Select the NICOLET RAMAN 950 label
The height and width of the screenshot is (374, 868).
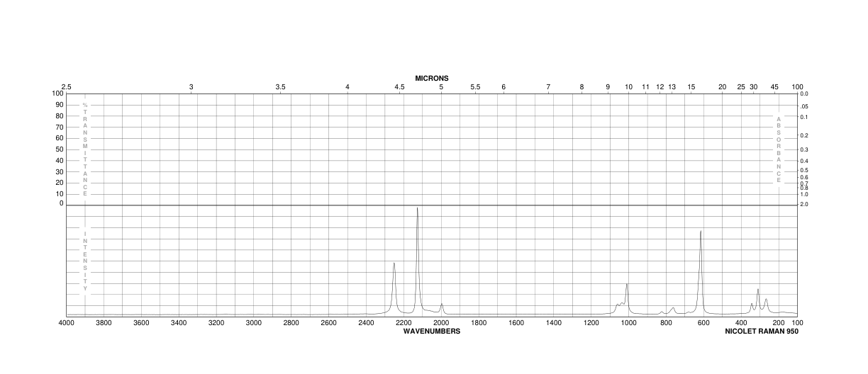[762, 331]
